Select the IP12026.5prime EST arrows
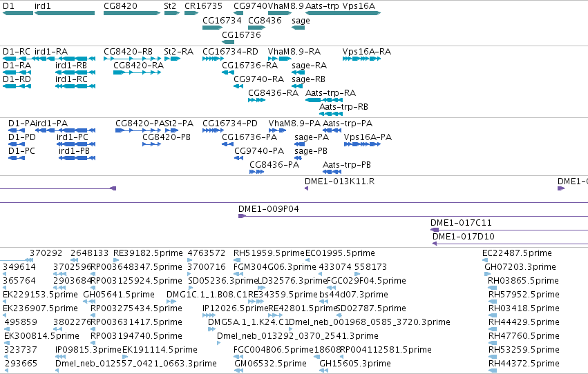The height and width of the screenshot is (374, 588). (x=209, y=315)
